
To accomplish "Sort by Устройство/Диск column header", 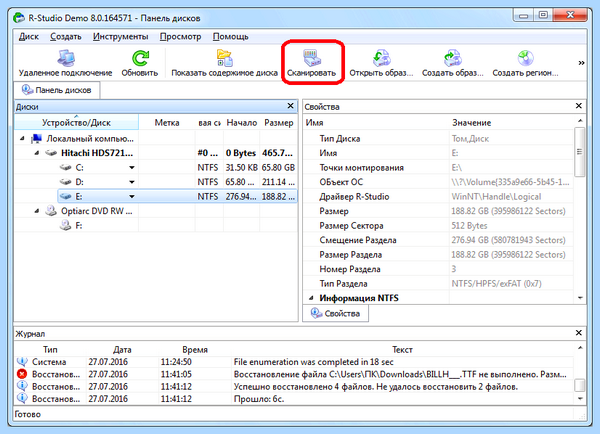I will tap(77, 122).
